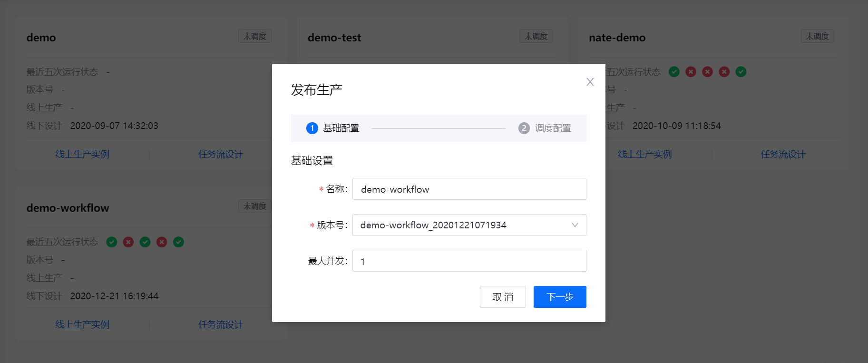Click timestamp 2020-09-07 14:32:03
The image size is (868, 363).
click(x=114, y=126)
